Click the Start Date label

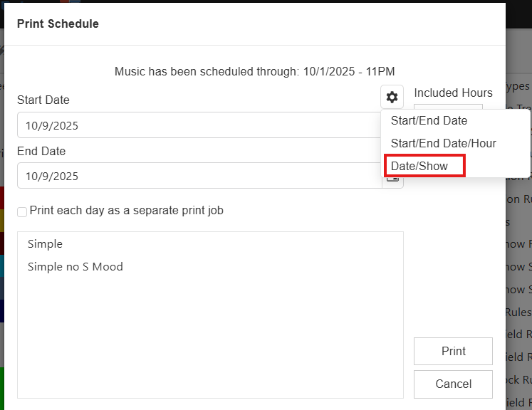43,100
